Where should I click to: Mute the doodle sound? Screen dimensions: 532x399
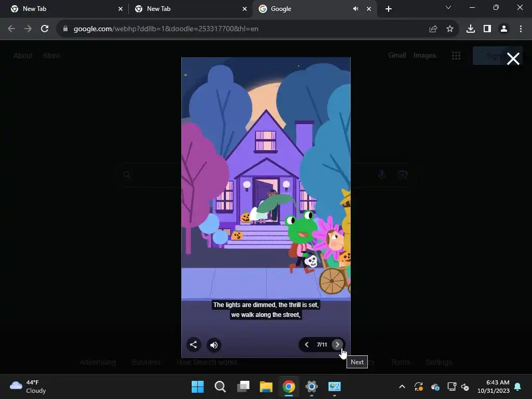click(214, 345)
